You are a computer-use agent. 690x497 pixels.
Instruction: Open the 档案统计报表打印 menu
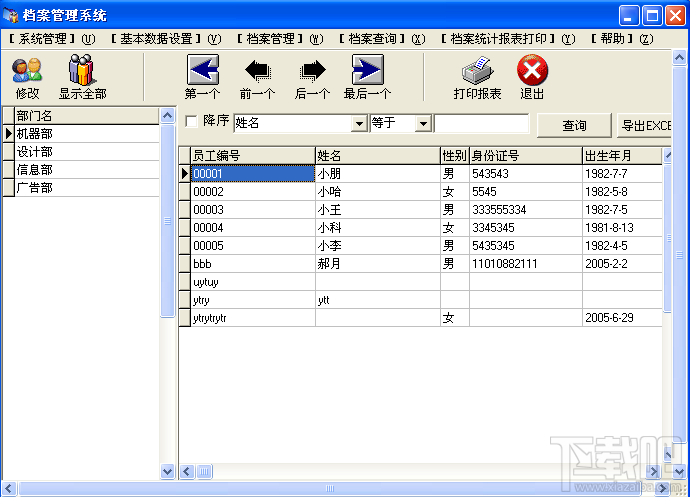pyautogui.click(x=508, y=39)
